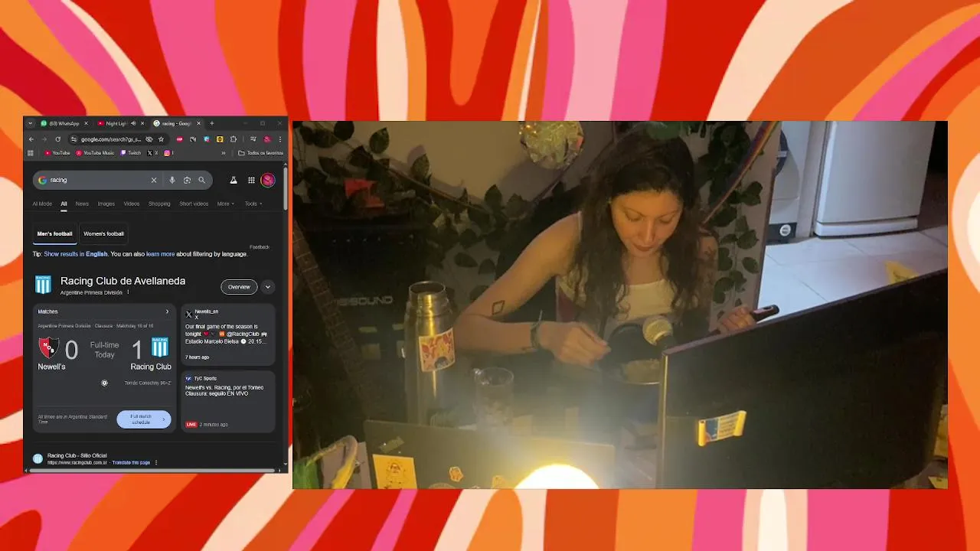The height and width of the screenshot is (551, 980).
Task: Open options dots beside Argentine Primera División
Action: click(128, 292)
